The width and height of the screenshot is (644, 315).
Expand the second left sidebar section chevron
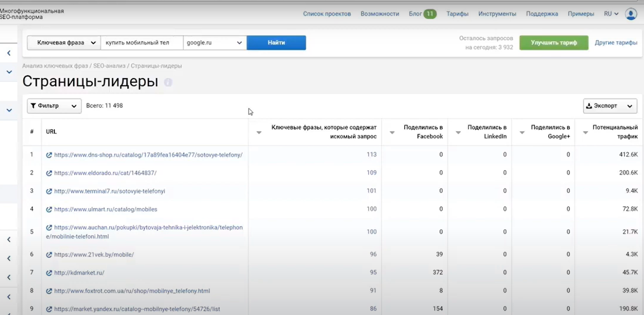point(9,72)
